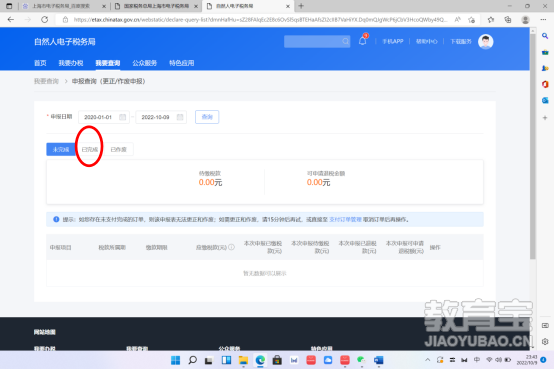Open Edge sidebar search icon

tap(545, 36)
